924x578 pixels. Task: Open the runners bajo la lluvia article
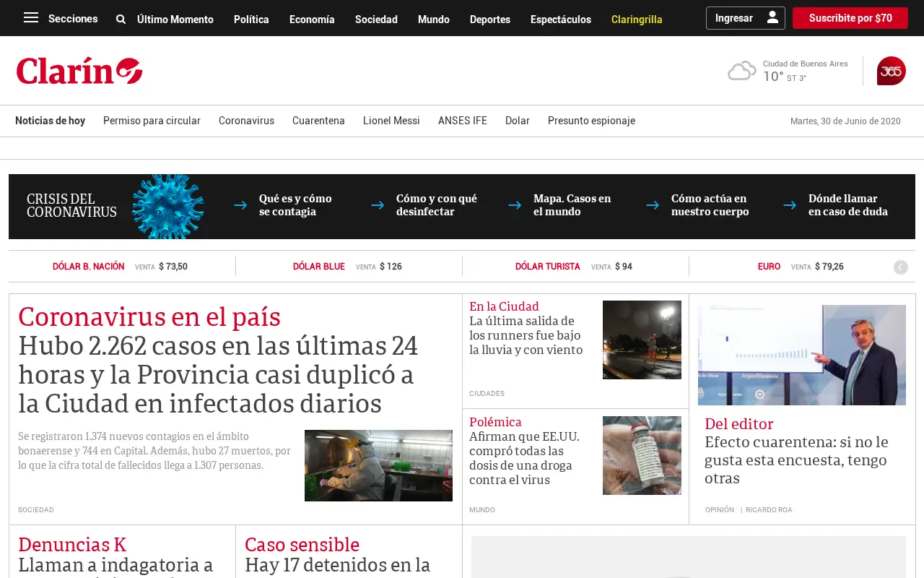526,335
